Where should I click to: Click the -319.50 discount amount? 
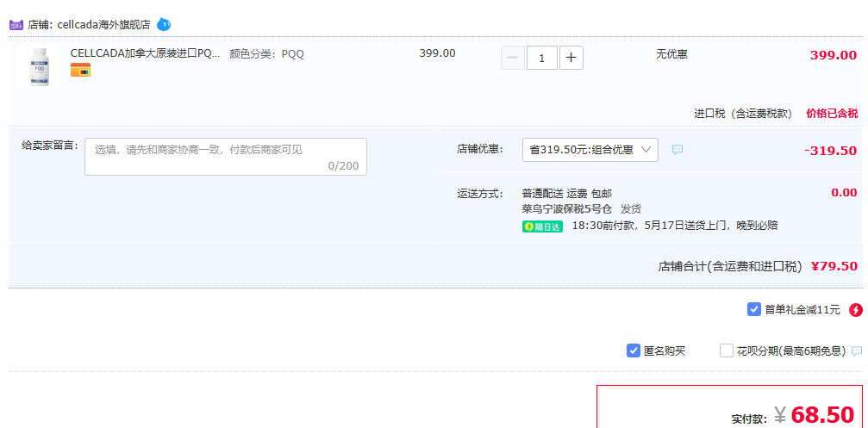(830, 151)
